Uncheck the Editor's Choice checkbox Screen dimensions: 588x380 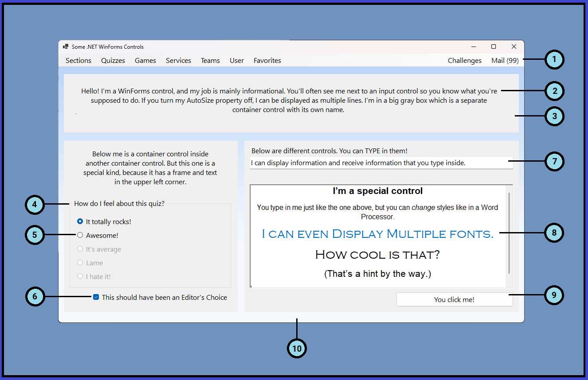(x=96, y=298)
